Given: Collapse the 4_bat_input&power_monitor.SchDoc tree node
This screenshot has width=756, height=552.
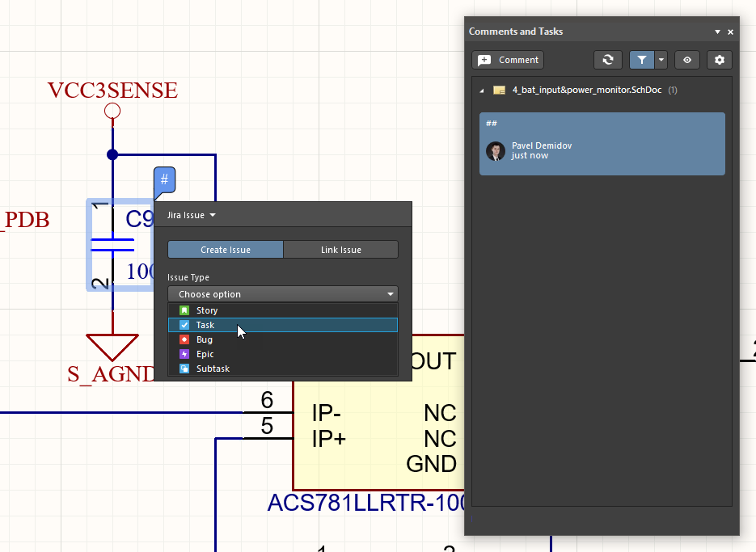Looking at the screenshot, I should click(x=482, y=91).
